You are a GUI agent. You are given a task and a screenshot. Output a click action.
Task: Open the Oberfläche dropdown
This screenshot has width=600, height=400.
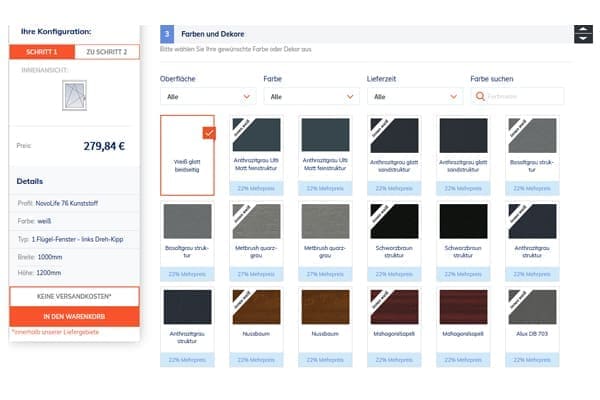point(207,96)
